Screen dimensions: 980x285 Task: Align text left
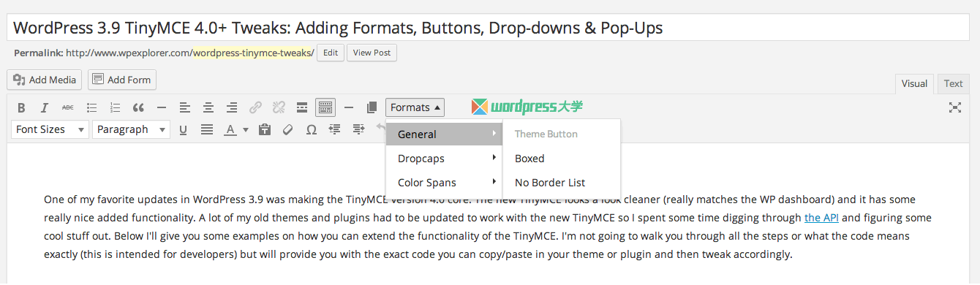click(x=185, y=108)
